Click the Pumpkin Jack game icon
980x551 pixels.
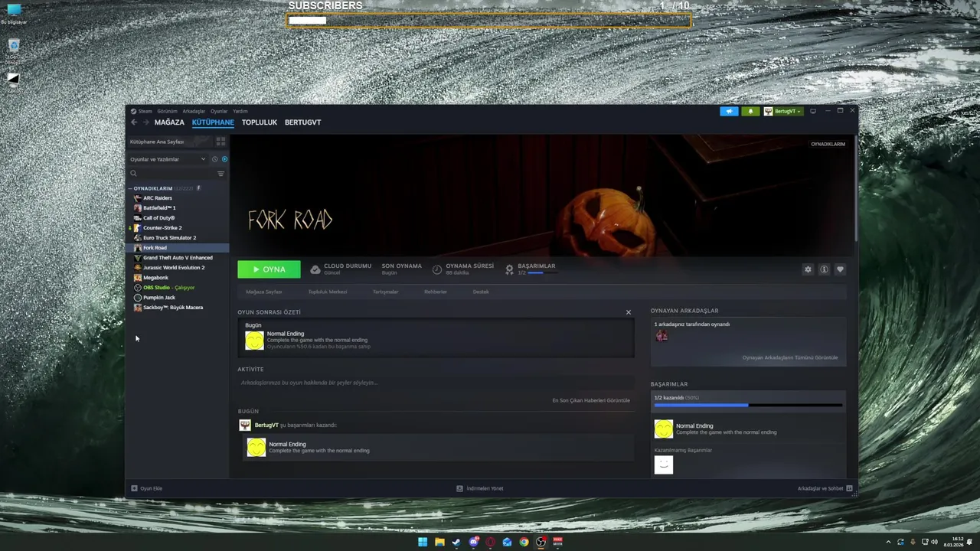tap(138, 298)
